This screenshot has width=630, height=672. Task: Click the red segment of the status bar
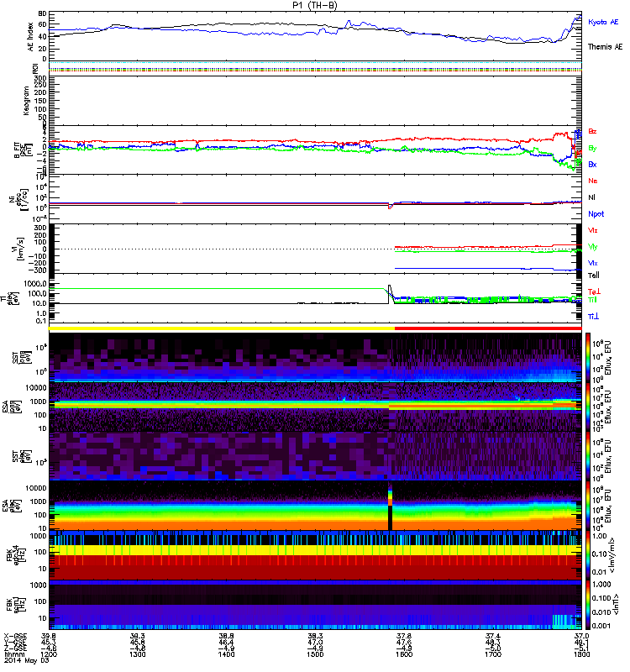pos(488,328)
